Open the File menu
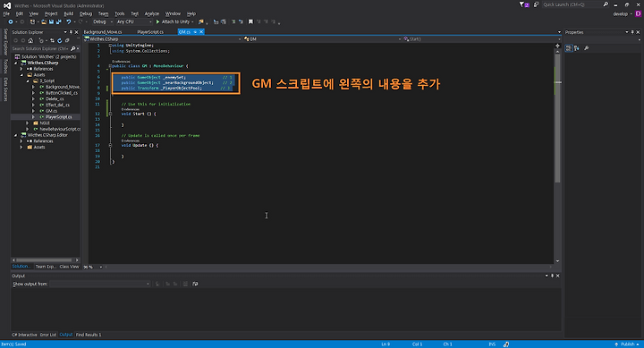The image size is (644, 348). click(x=6, y=13)
